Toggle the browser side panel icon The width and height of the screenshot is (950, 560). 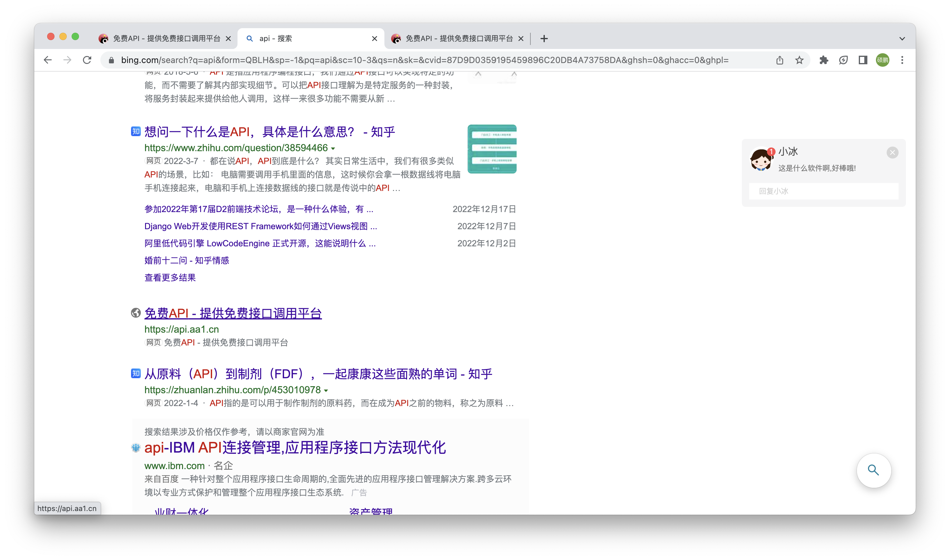click(x=863, y=60)
